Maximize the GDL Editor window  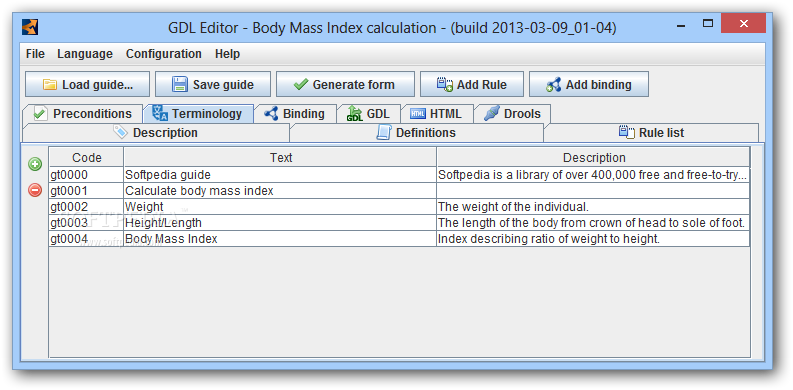pyautogui.click(x=708, y=23)
